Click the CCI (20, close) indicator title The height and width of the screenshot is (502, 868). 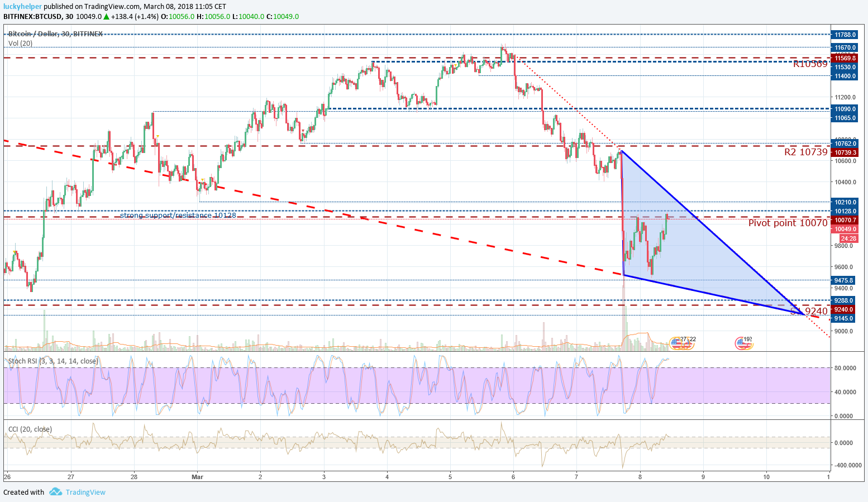30,429
